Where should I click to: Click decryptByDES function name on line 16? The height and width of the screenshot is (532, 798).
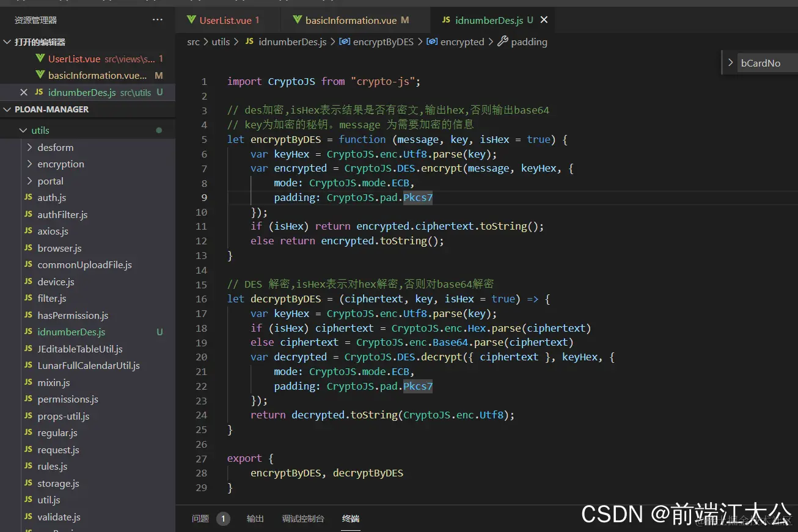coord(286,299)
